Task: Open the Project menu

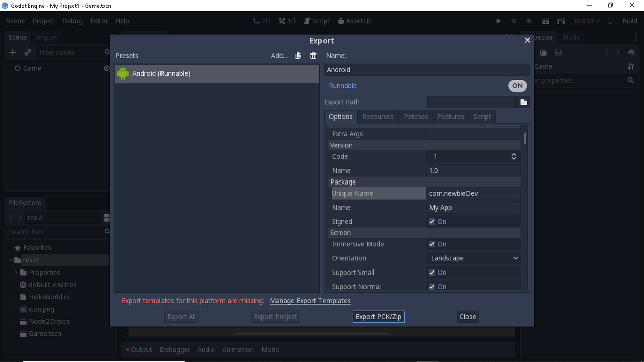Action: pos(43,21)
